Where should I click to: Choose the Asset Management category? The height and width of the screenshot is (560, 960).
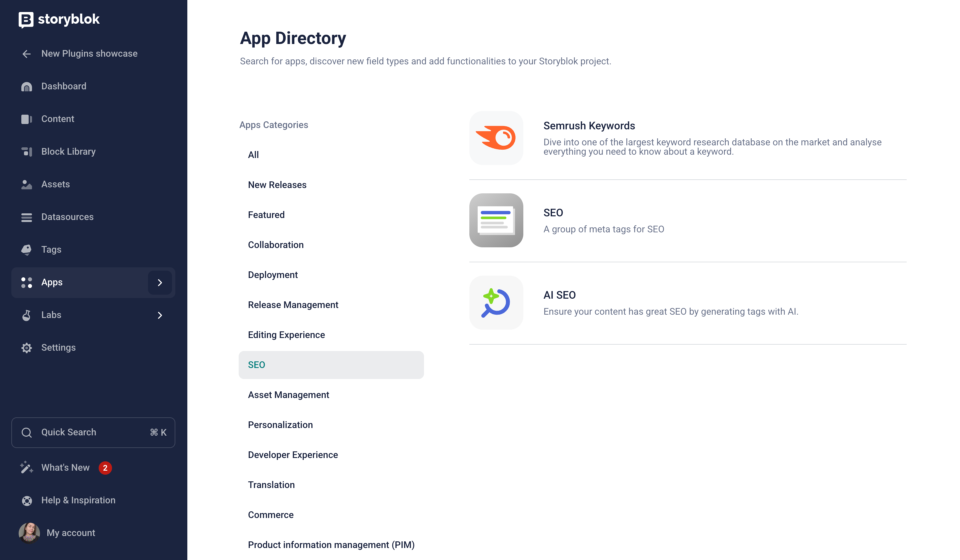click(288, 395)
